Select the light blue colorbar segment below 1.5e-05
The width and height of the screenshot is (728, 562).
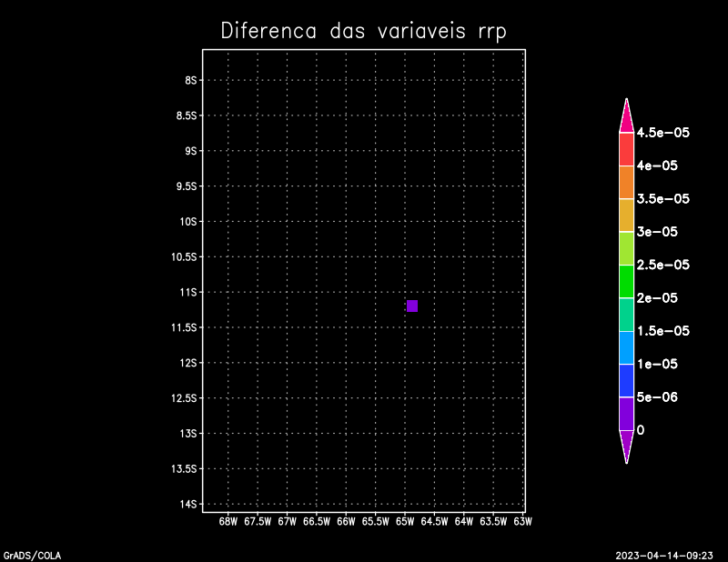point(626,347)
